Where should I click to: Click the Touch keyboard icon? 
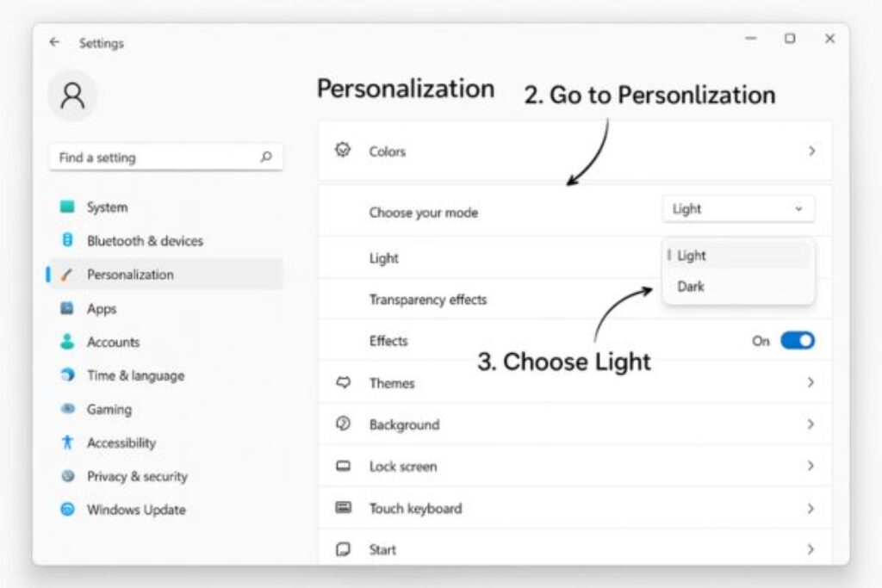(x=343, y=508)
